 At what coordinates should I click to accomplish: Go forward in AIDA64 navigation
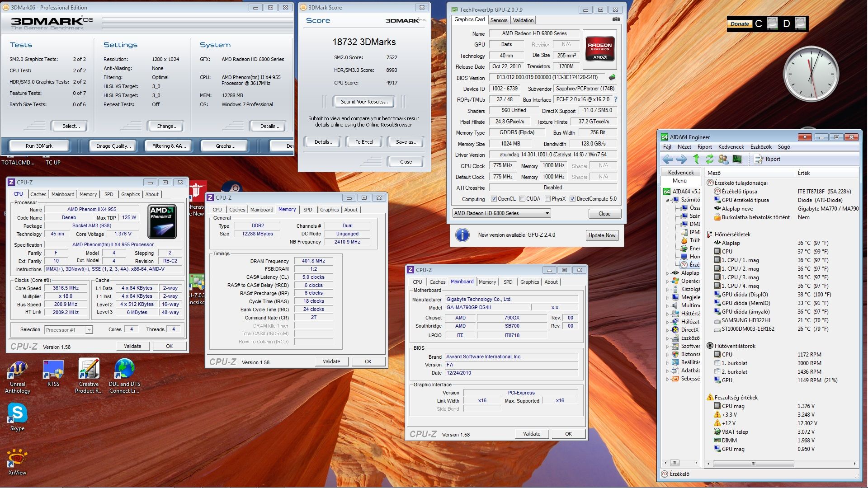682,159
